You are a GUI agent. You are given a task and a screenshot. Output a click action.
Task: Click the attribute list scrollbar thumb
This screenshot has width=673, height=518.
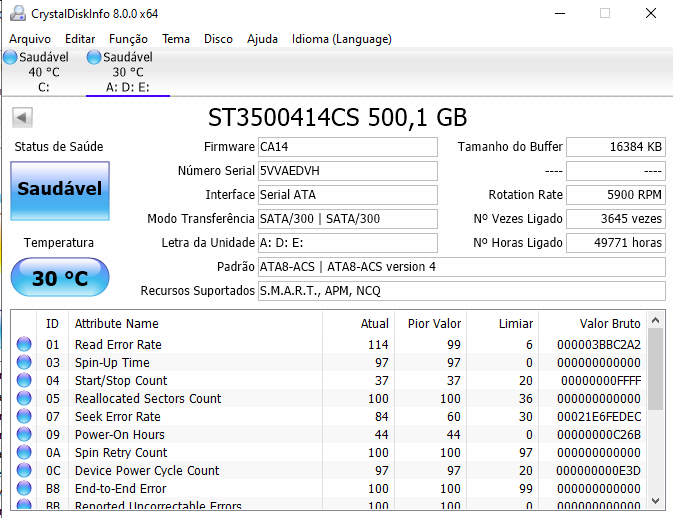point(655,369)
